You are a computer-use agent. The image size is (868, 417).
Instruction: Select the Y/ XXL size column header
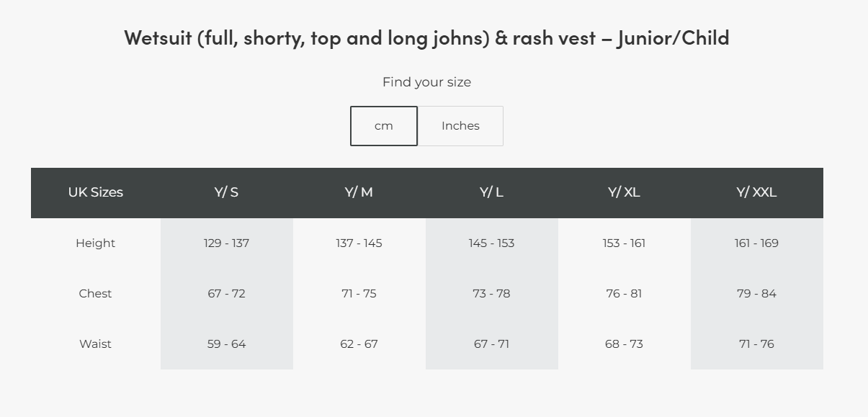(x=756, y=192)
